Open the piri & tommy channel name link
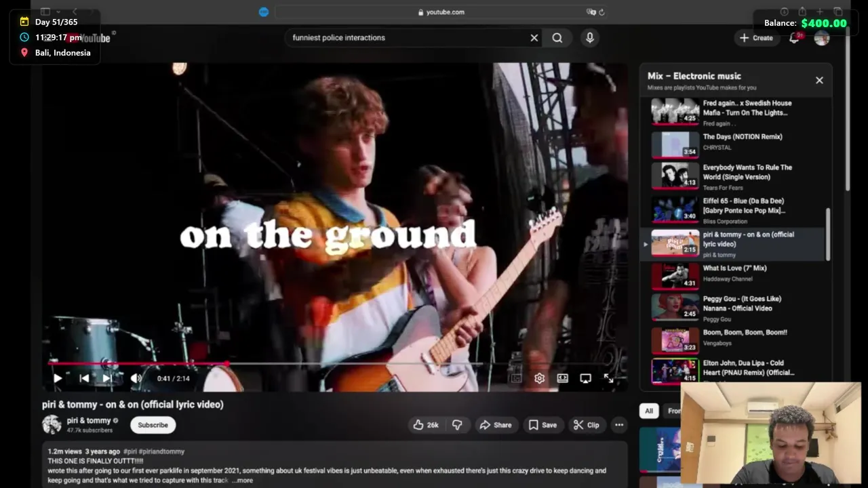 [x=88, y=420]
